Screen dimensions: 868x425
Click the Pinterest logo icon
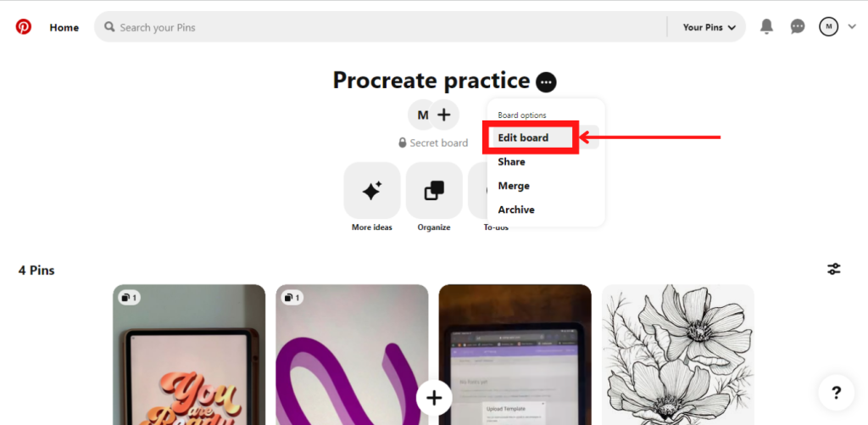[23, 26]
